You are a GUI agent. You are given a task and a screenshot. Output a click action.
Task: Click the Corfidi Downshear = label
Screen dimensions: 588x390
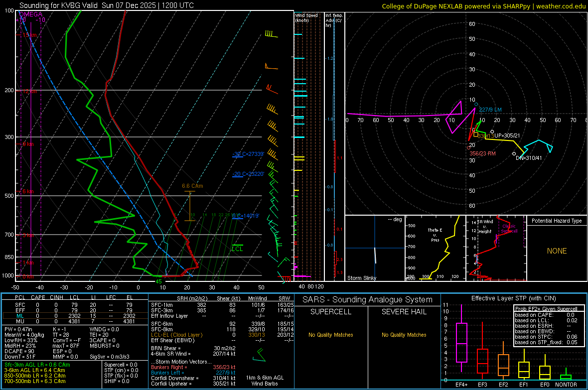click(x=174, y=379)
